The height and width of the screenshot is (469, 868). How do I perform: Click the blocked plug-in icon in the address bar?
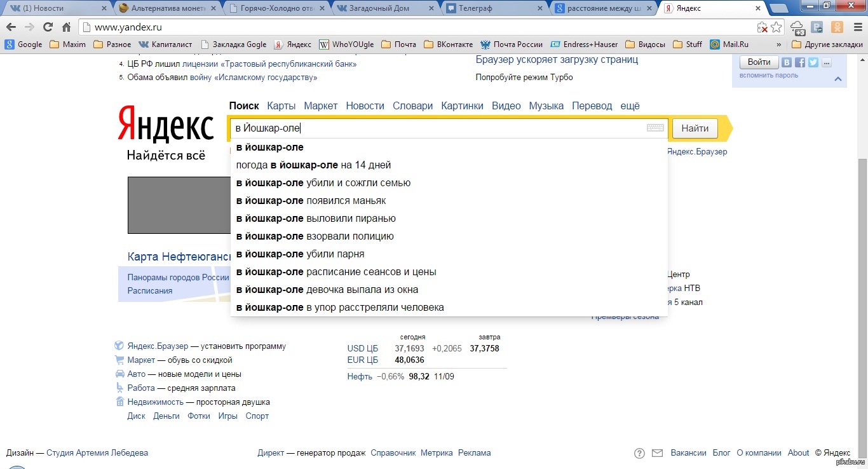763,27
